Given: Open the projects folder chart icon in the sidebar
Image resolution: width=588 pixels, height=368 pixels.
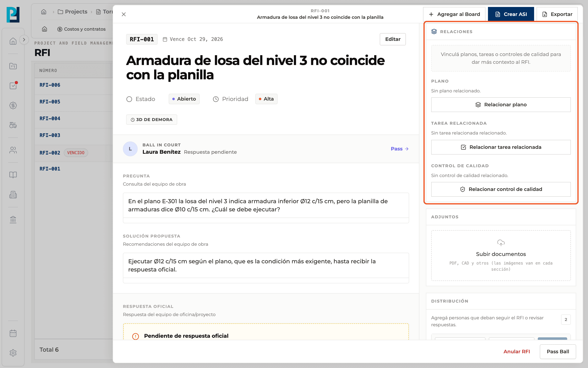Looking at the screenshot, I should point(13,66).
